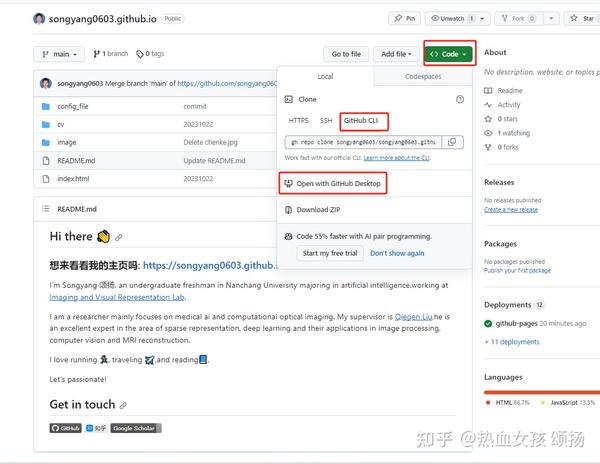Open the github-pages deployment
Image resolution: width=600 pixels, height=464 pixels.
517,324
